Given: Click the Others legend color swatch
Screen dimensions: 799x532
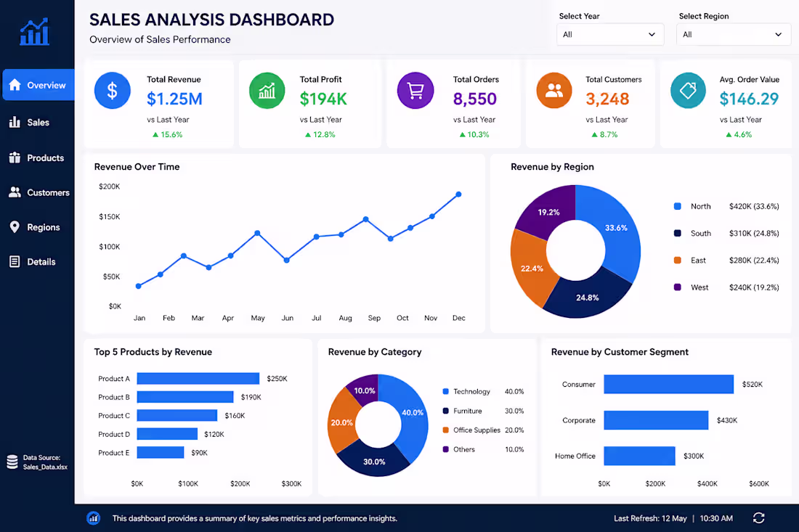Looking at the screenshot, I should [x=445, y=449].
